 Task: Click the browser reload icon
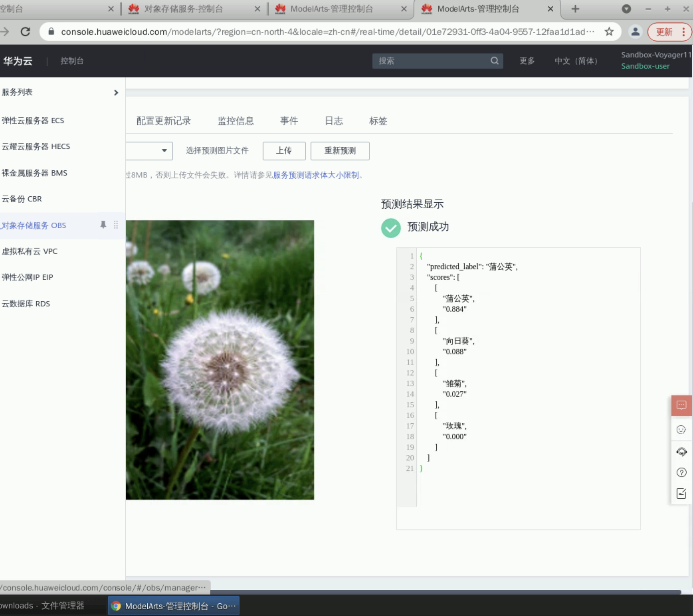coord(25,32)
